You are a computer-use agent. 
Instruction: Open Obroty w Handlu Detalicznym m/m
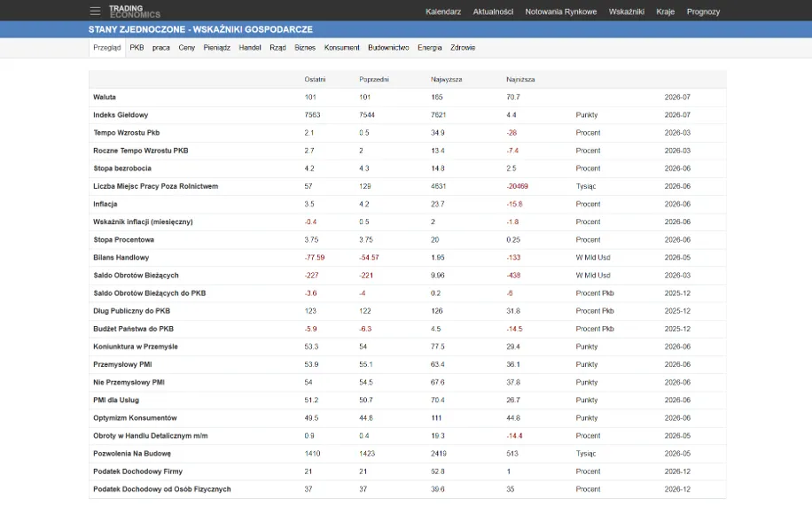[151, 436]
